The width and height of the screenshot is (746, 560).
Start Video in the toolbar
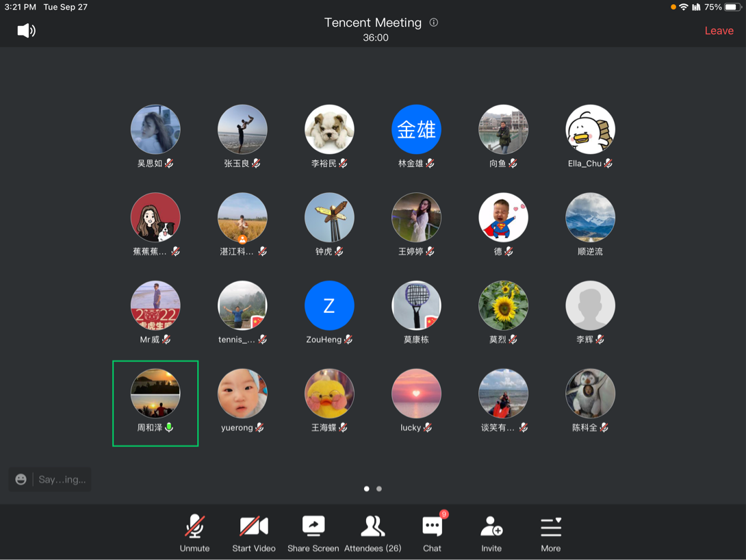point(254,533)
